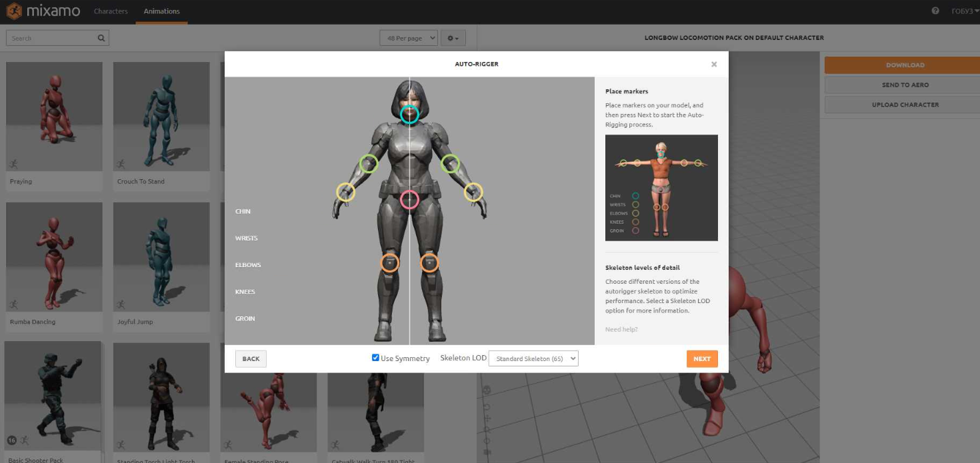Click the WRISTS label beside the model
This screenshot has height=463, width=980.
[246, 238]
